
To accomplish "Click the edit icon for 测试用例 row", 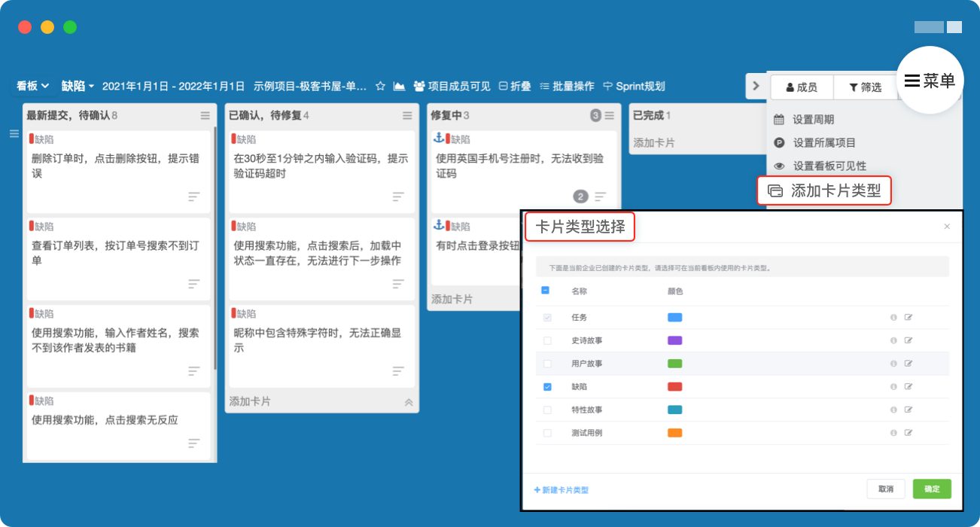I will click(908, 433).
